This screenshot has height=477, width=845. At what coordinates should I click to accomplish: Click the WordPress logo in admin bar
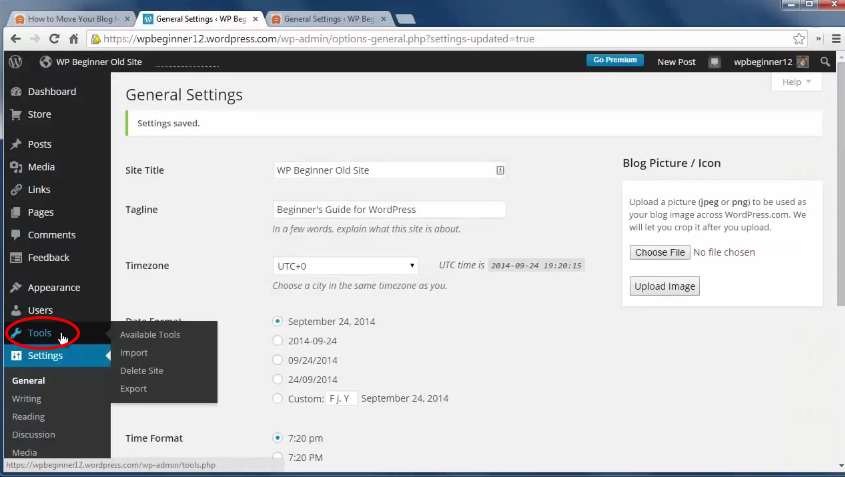[x=16, y=62]
